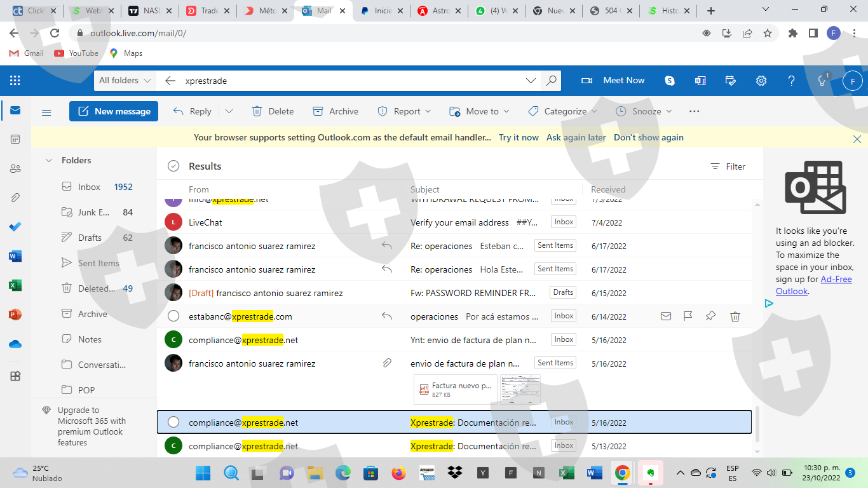Toggle the select-all circle beside Results
Viewport: 868px width, 488px height.
point(173,166)
